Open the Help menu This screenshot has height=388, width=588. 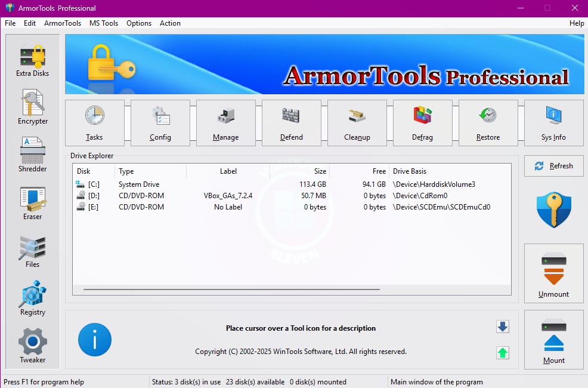(577, 23)
